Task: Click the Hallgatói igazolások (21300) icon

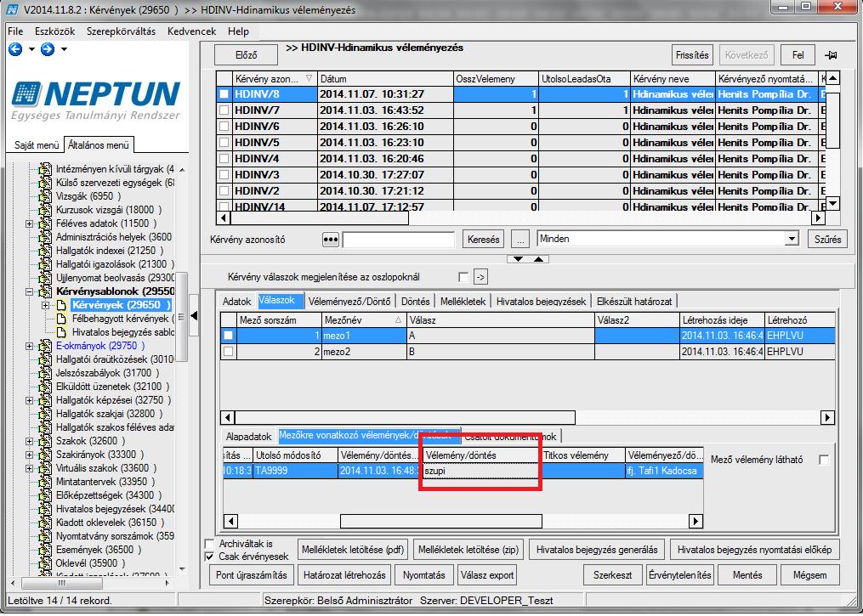Action: pos(45,264)
